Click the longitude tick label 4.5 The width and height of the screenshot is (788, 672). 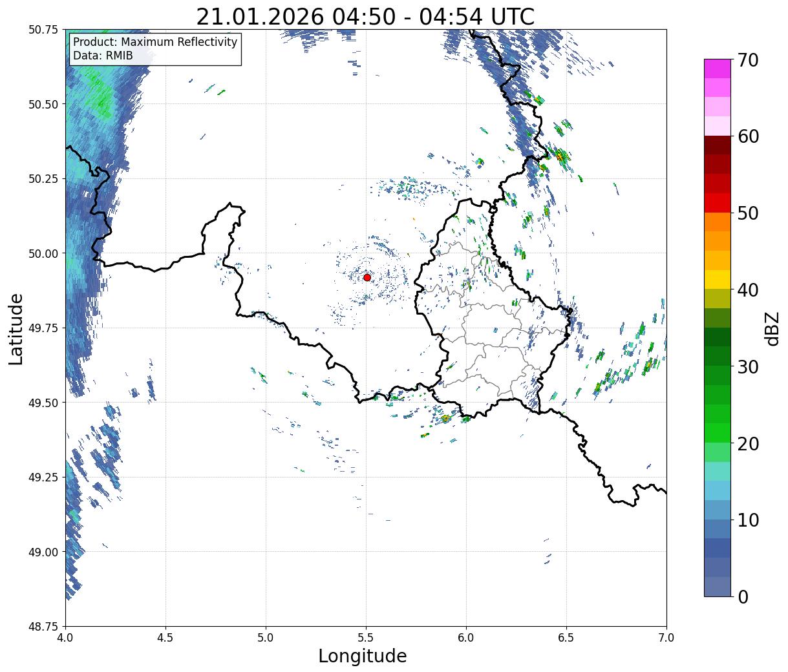(165, 637)
